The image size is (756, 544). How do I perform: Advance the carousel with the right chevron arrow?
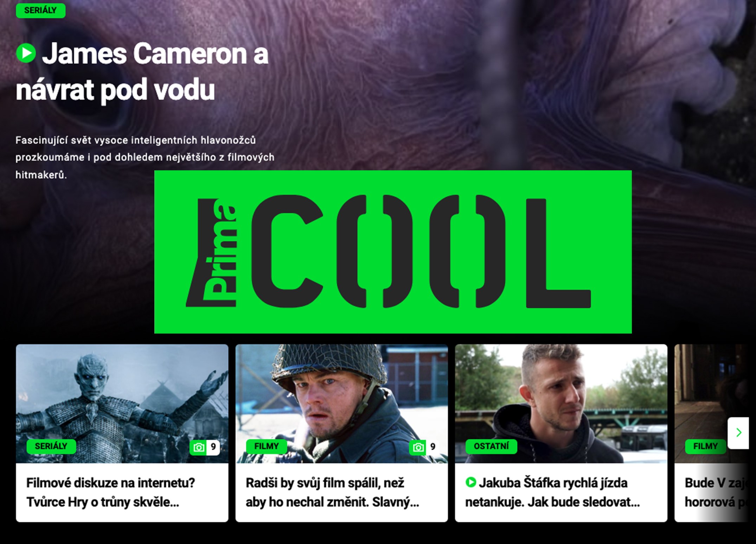click(738, 433)
